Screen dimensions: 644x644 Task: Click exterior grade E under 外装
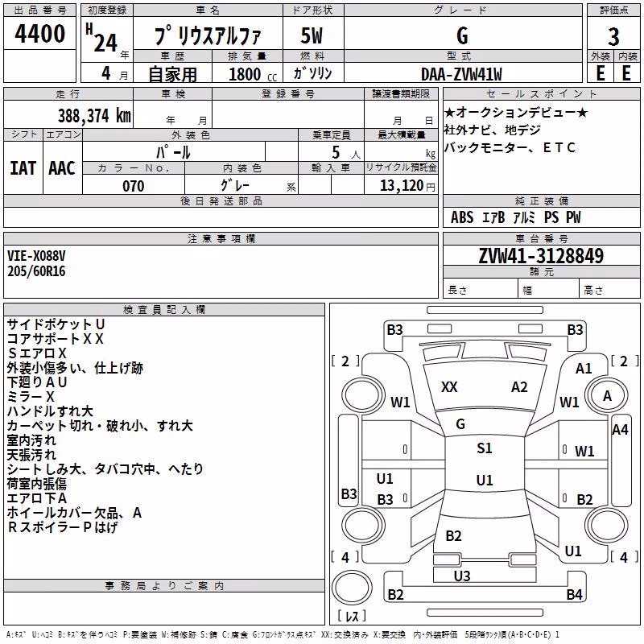click(600, 73)
